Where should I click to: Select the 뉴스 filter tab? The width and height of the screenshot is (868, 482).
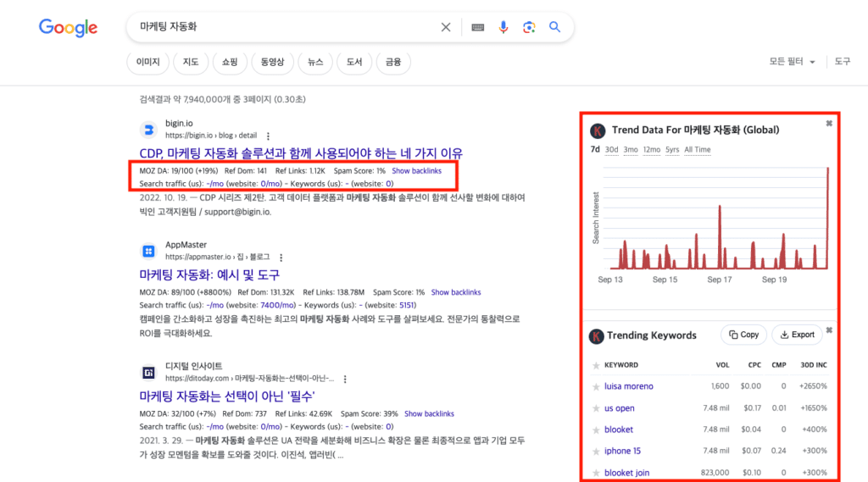point(315,62)
